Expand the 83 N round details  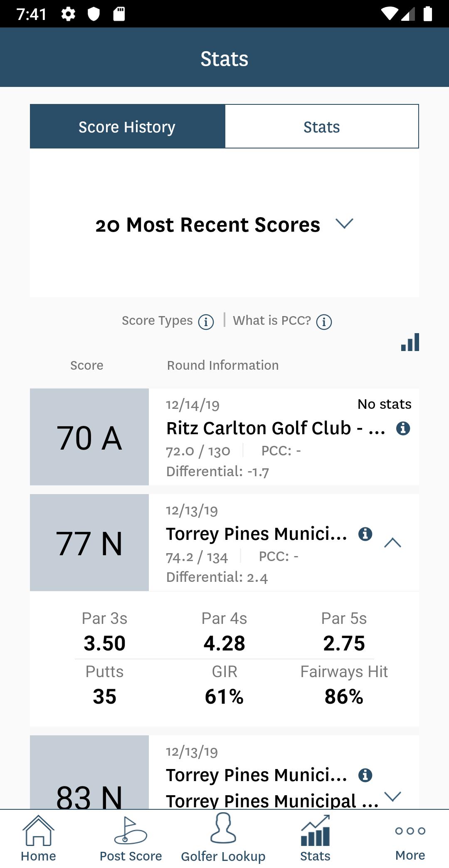coord(392,796)
